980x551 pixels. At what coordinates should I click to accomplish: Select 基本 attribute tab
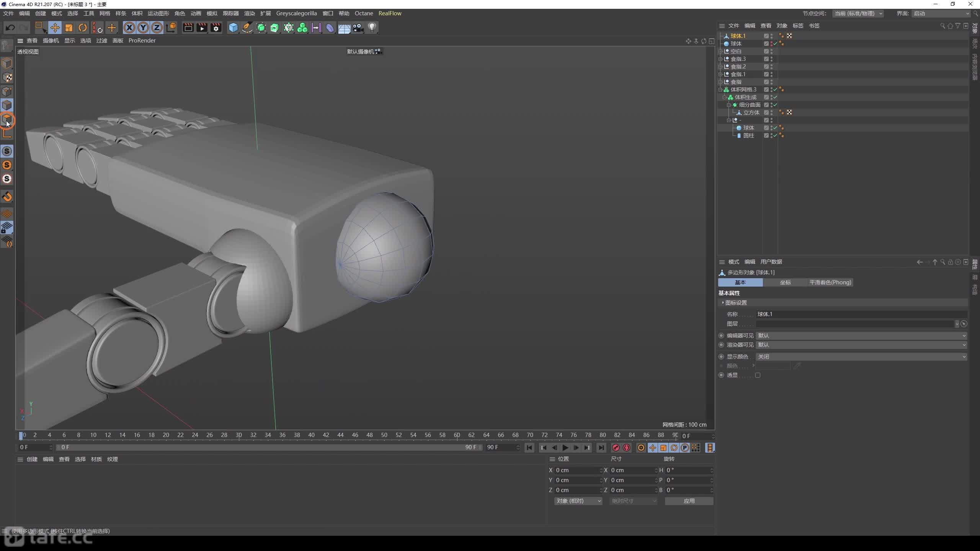click(x=740, y=282)
